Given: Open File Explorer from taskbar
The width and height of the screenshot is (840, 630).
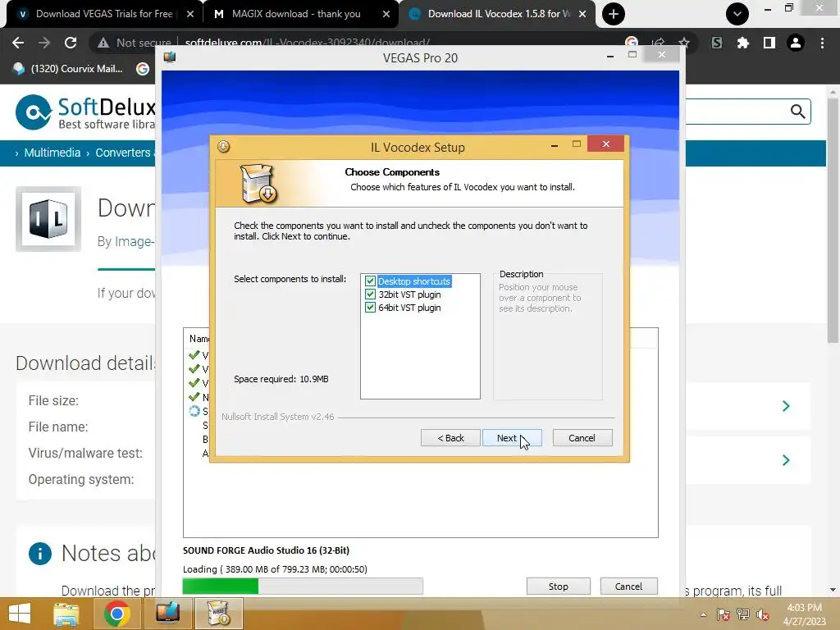Looking at the screenshot, I should (x=66, y=614).
